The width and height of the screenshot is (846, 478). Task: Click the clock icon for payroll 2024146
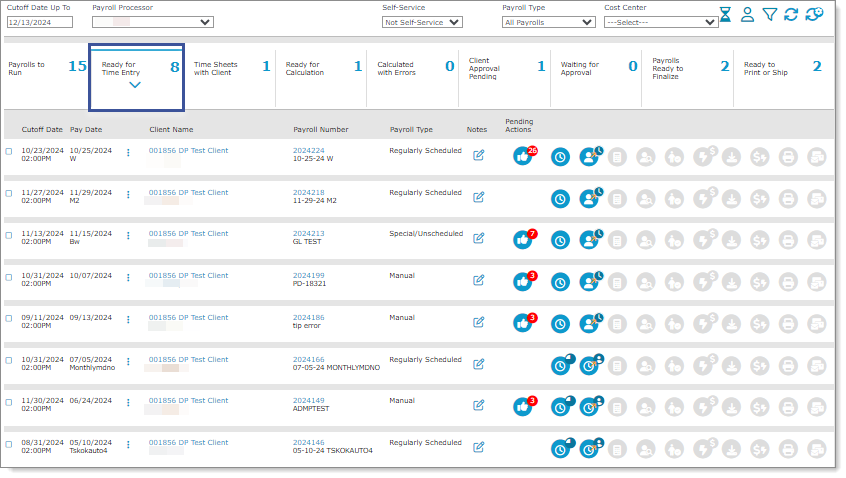[x=561, y=448]
